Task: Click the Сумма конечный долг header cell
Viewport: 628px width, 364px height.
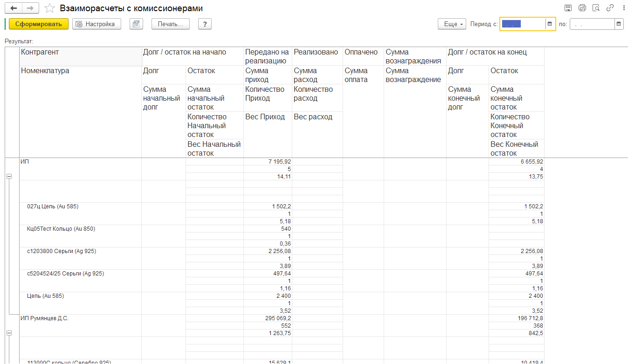Action: click(x=468, y=121)
